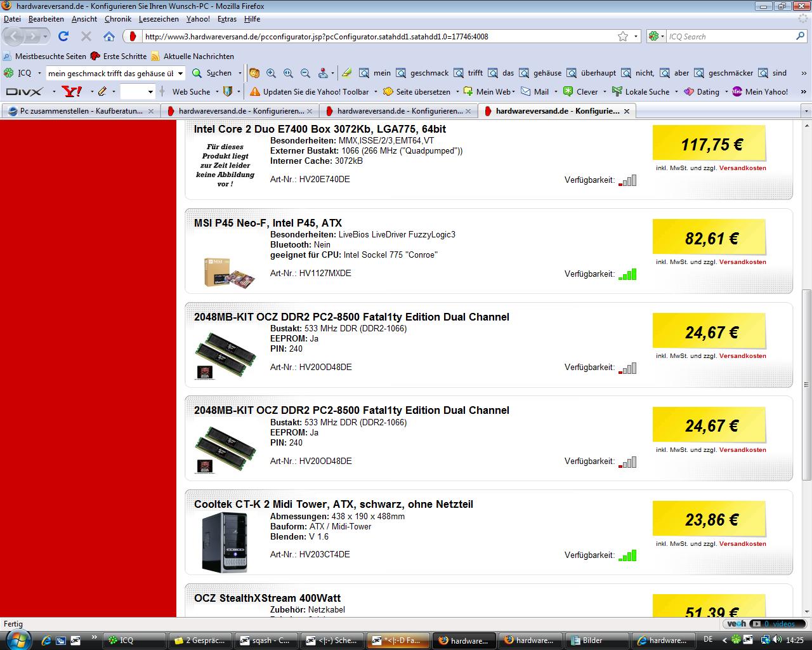Viewport: 812px width, 650px height.
Task: Click Versandkosten link under 23,86 € price
Action: (742, 543)
